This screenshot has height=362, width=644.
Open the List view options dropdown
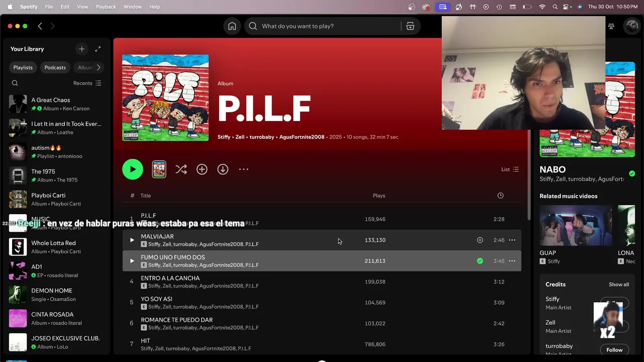[x=510, y=169]
